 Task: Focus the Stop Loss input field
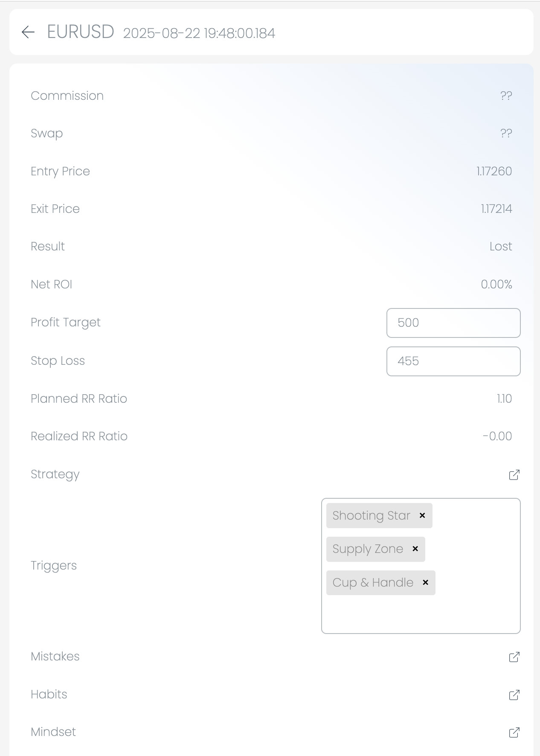click(453, 361)
